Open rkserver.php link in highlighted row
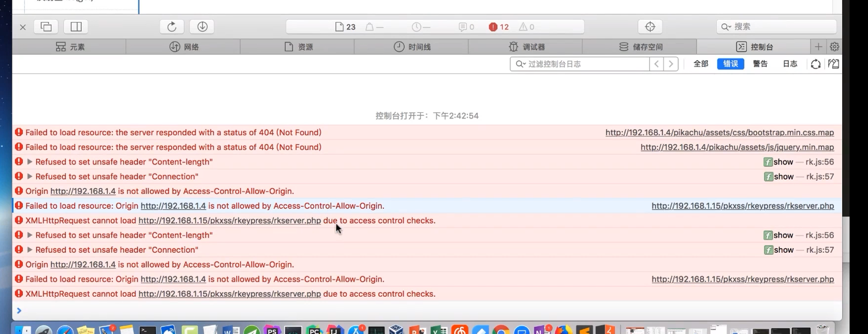 (x=743, y=206)
